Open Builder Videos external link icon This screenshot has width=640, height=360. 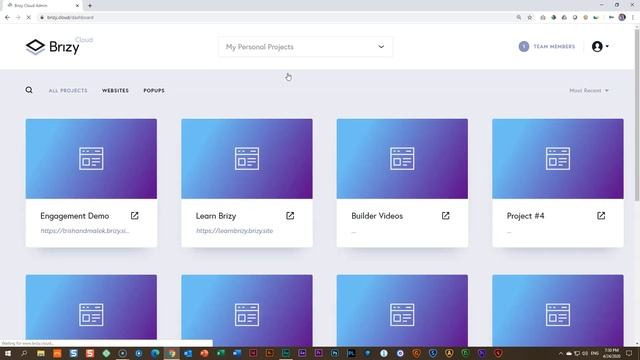click(x=446, y=216)
